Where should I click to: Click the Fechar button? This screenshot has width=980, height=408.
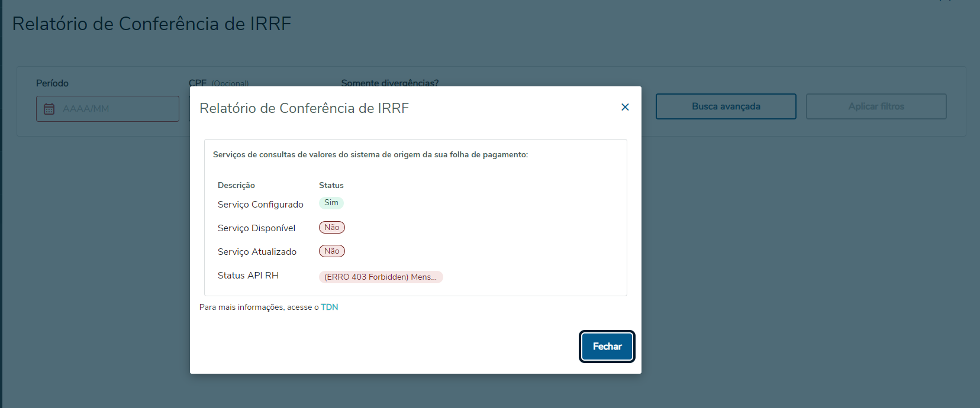[x=607, y=347]
